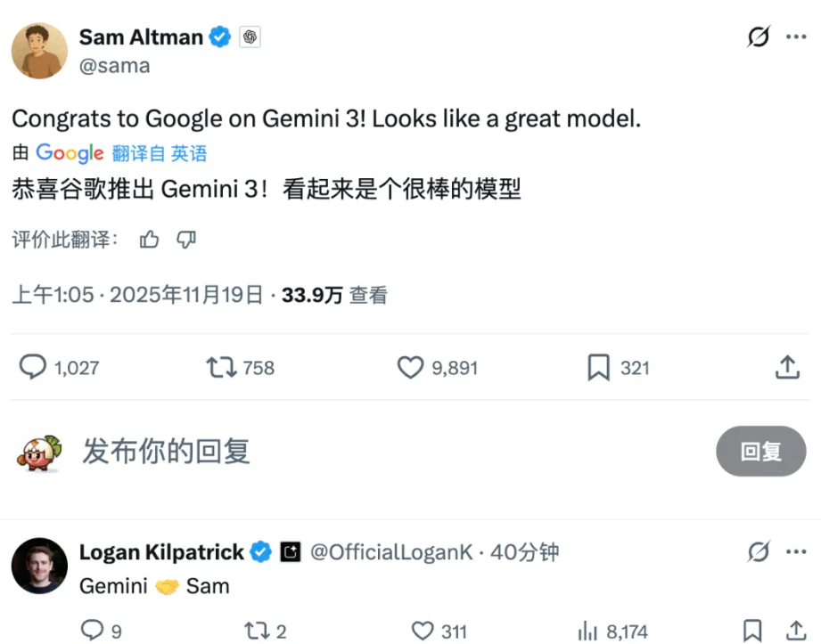The width and height of the screenshot is (821, 644).
Task: Click Logan Kilpatrick's verified badge
Action: click(259, 552)
